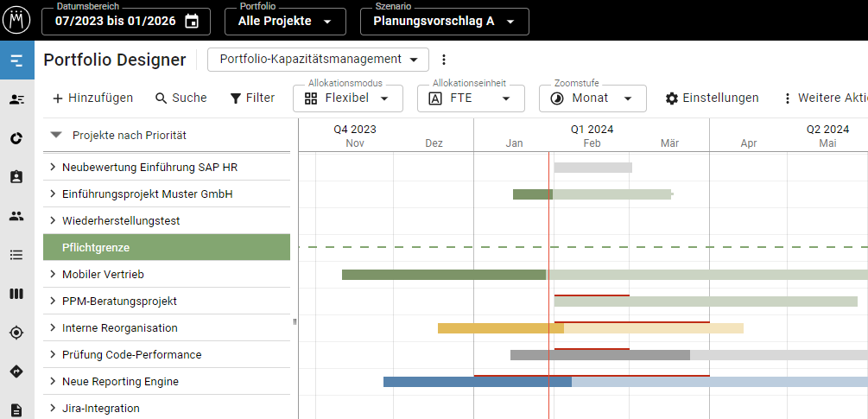Expand the PPM-Beratungsprojekt row
The image size is (868, 419).
53,301
